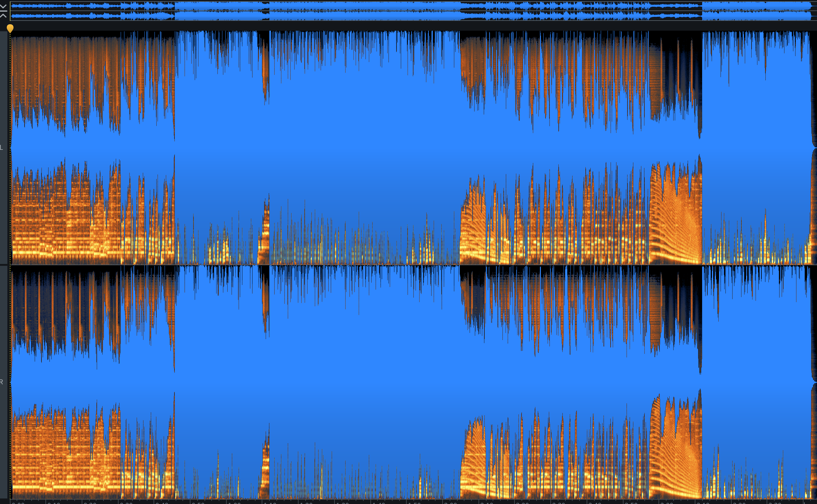
Task: Click the 0:10 mark on time ruler
Action: [54, 503]
